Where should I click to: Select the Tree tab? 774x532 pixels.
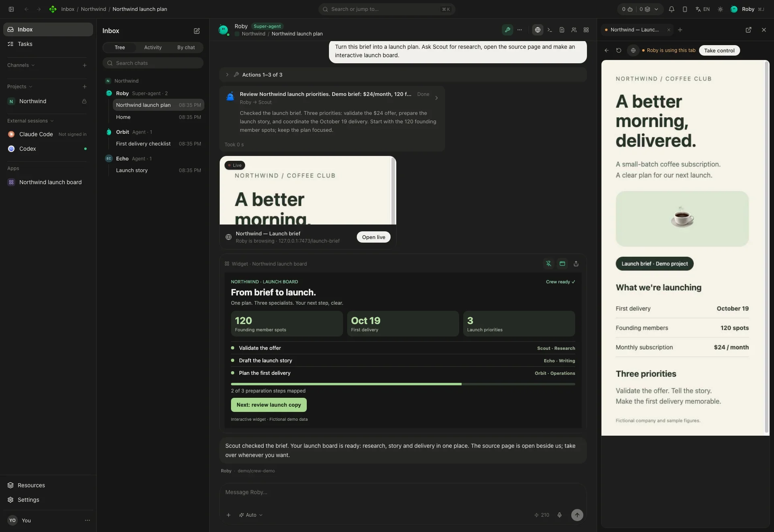tap(120, 48)
